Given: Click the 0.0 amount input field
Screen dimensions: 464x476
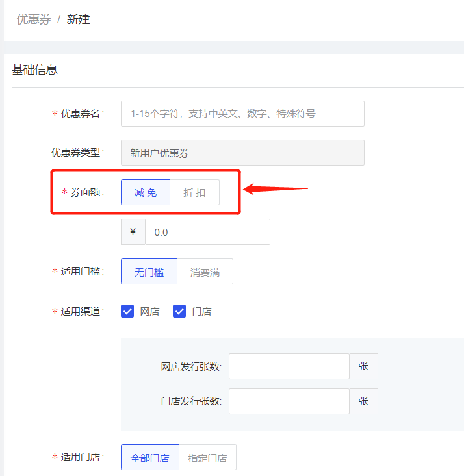Looking at the screenshot, I should coord(207,232).
